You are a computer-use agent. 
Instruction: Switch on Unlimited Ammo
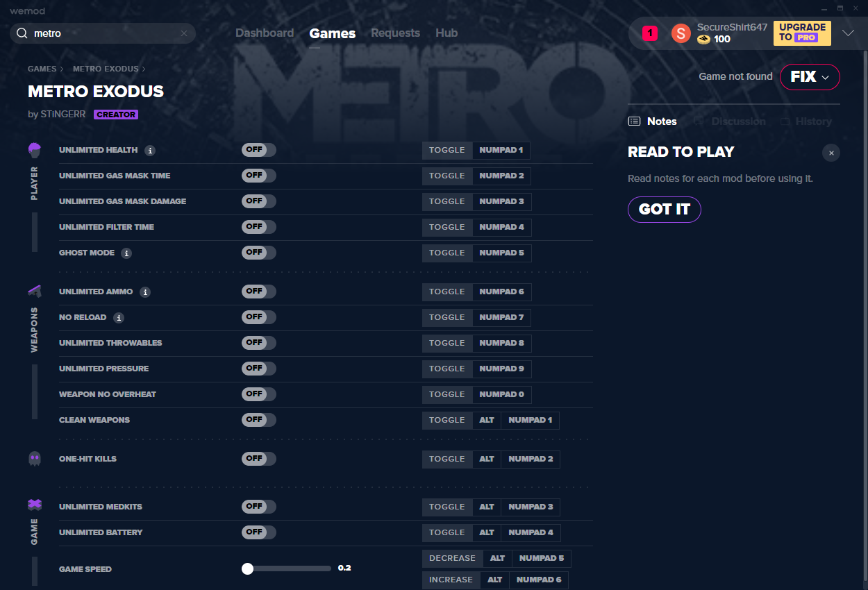pyautogui.click(x=259, y=292)
